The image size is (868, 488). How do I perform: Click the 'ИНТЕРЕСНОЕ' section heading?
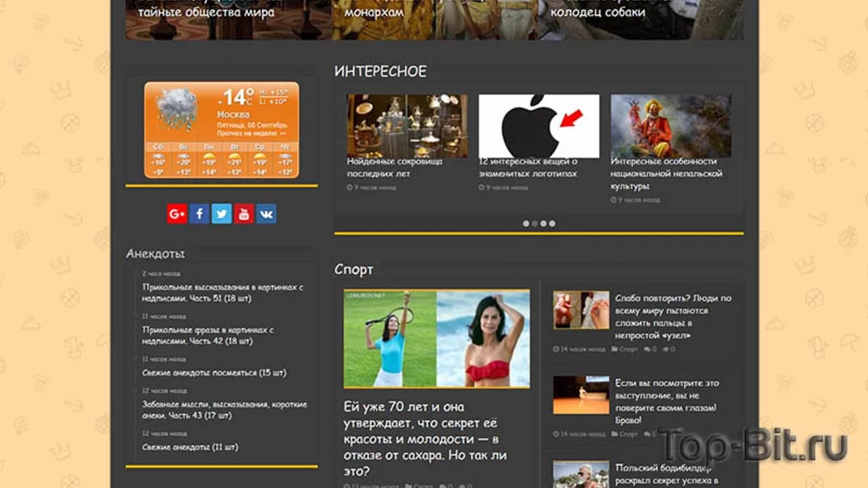(380, 72)
